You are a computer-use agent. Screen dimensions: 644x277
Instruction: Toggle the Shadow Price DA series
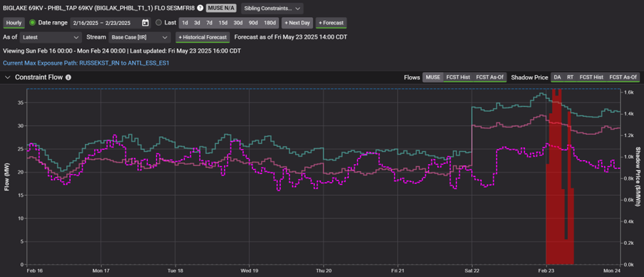556,77
